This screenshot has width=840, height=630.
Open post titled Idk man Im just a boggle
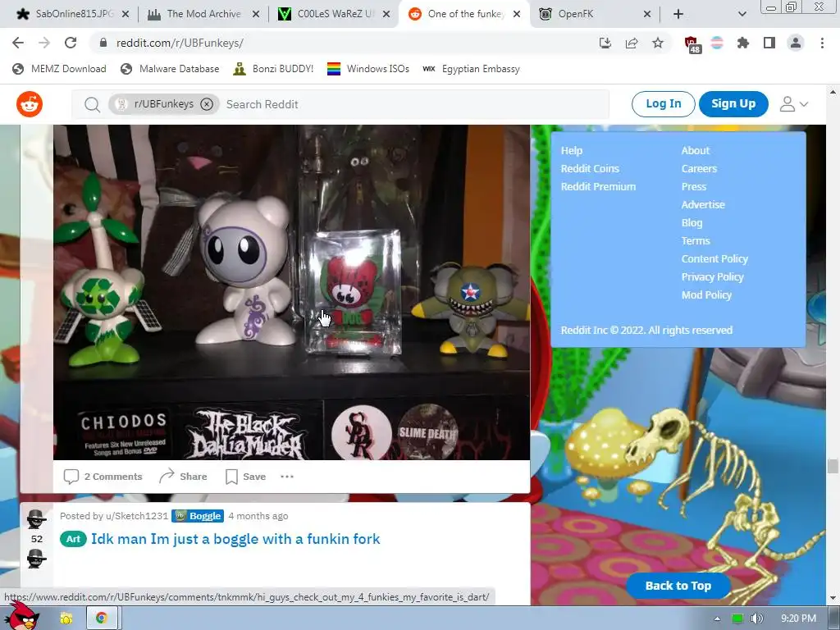click(x=235, y=539)
